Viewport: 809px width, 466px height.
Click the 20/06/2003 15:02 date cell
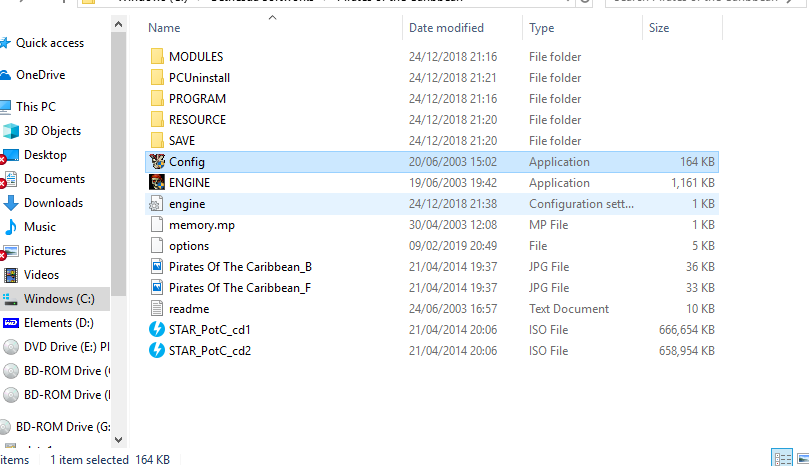pyautogui.click(x=453, y=162)
